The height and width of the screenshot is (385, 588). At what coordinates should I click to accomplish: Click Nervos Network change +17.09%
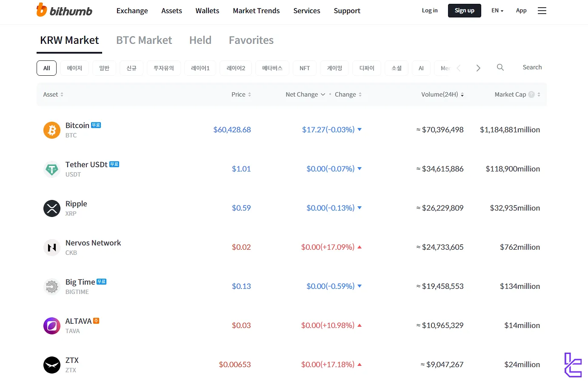coord(331,247)
